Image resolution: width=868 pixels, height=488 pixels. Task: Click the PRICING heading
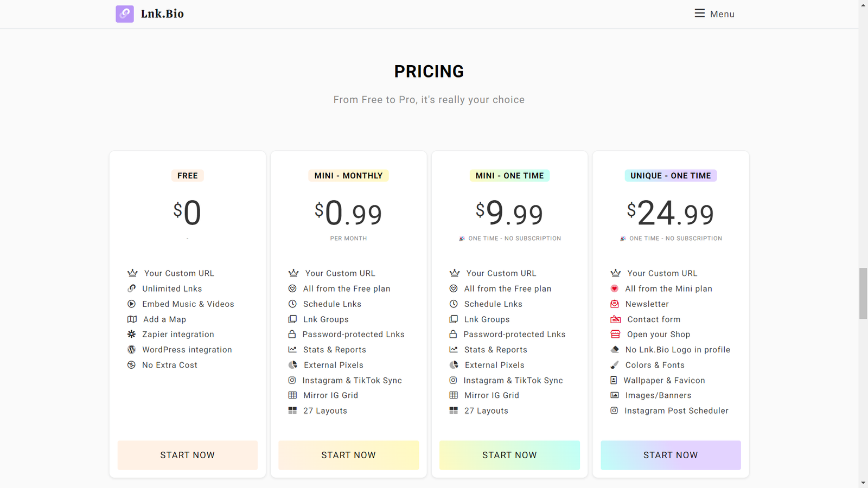429,72
